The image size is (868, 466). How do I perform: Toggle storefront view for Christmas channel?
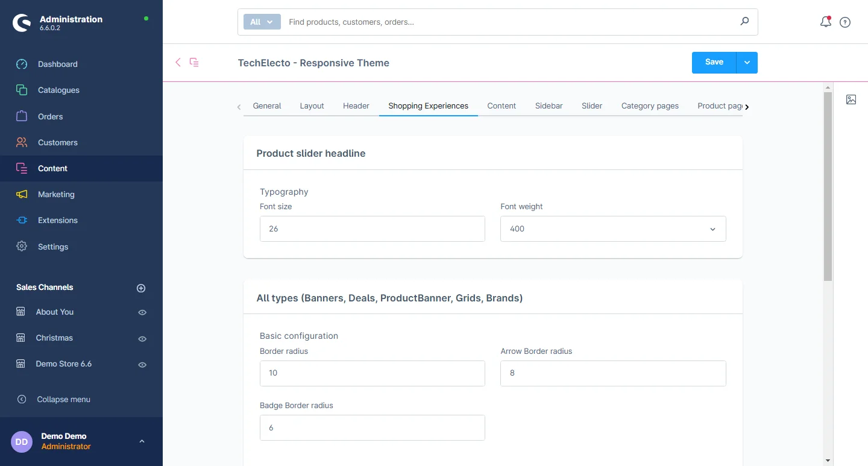coord(142,339)
